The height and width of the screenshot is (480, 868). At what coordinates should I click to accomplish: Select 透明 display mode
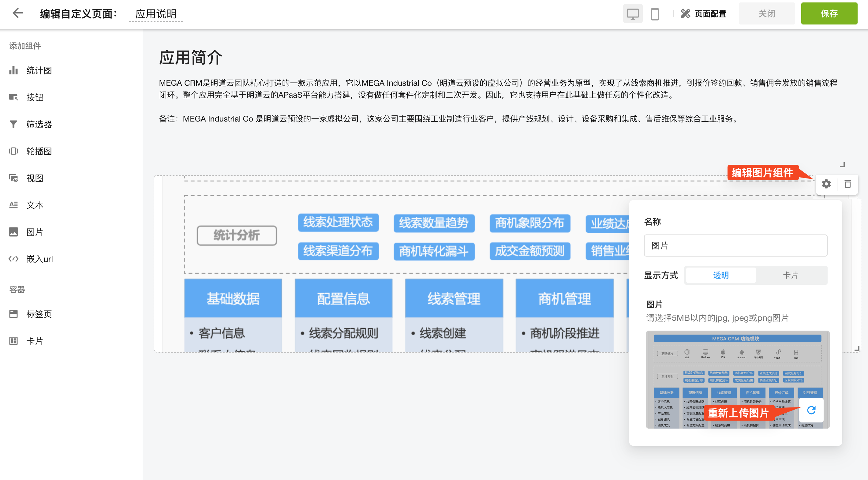(721, 276)
